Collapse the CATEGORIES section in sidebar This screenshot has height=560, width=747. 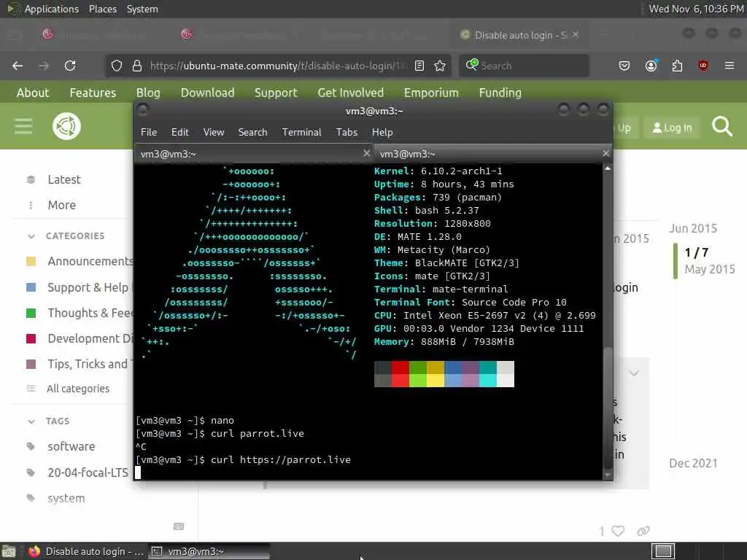[31, 236]
